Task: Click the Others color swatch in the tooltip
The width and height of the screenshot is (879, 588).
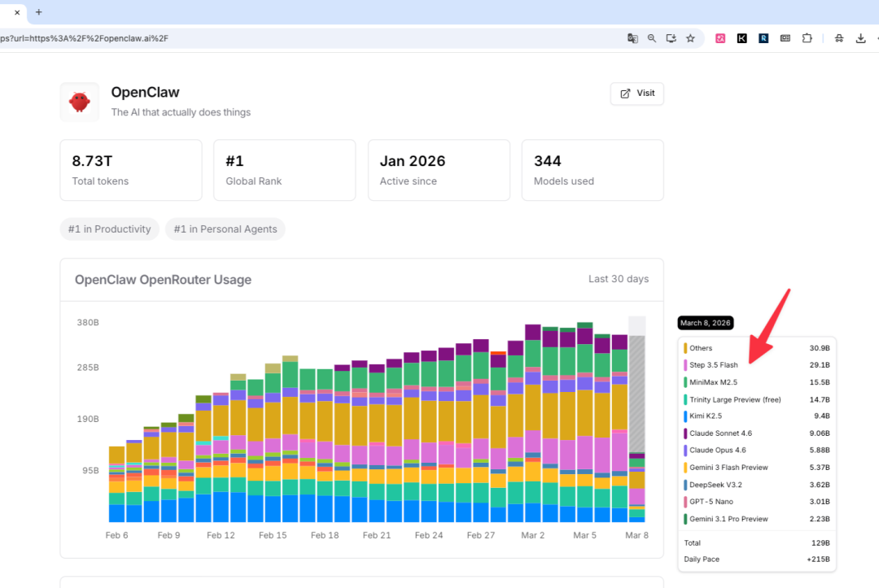Action: point(685,348)
